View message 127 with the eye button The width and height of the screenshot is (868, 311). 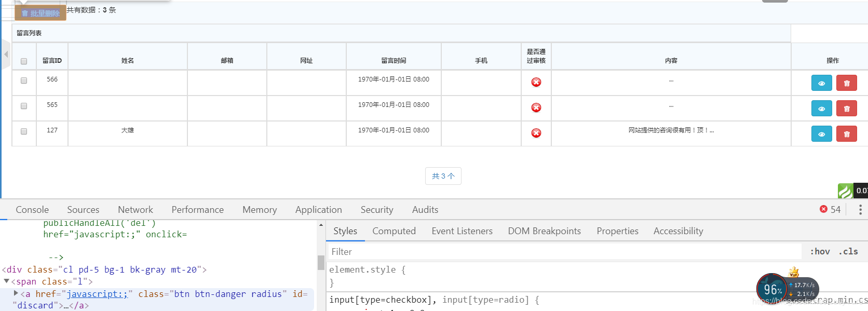(821, 134)
